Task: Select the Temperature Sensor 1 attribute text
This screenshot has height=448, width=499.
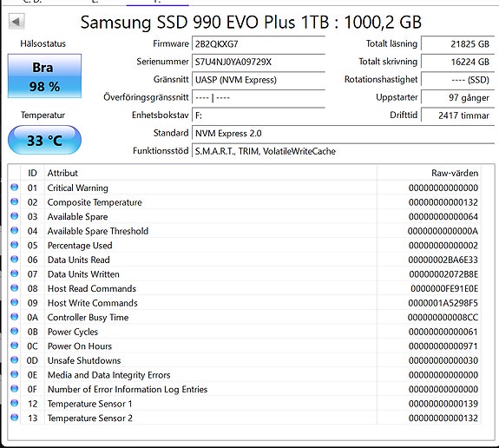Action: point(89,404)
